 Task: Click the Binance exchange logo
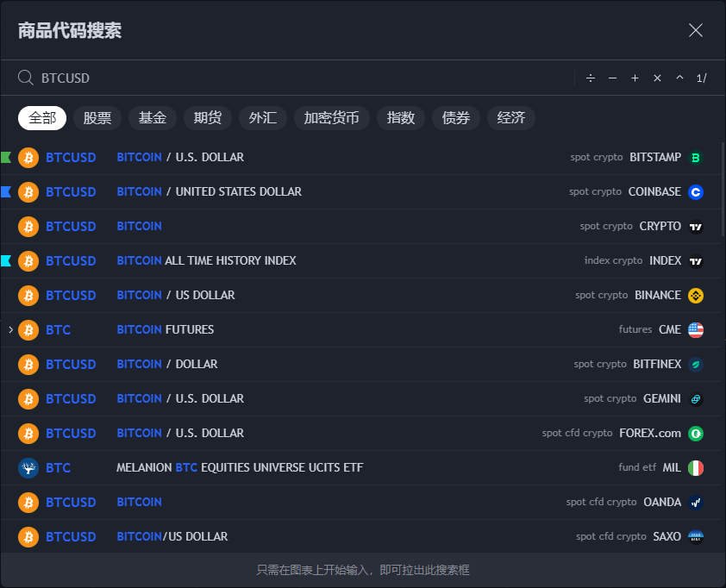696,295
